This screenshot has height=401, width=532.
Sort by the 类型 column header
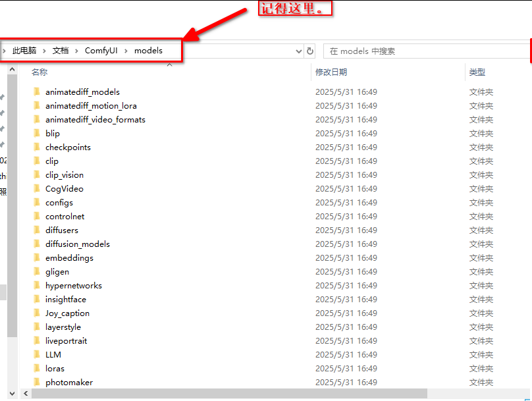coord(477,72)
